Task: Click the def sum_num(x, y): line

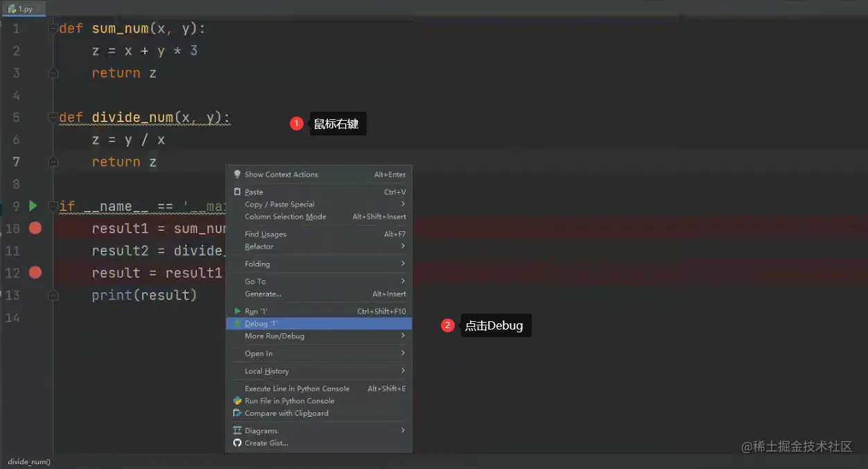Action: point(132,28)
